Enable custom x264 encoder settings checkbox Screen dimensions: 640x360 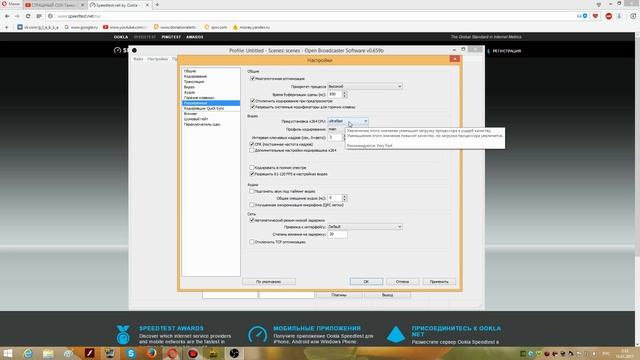[252, 150]
